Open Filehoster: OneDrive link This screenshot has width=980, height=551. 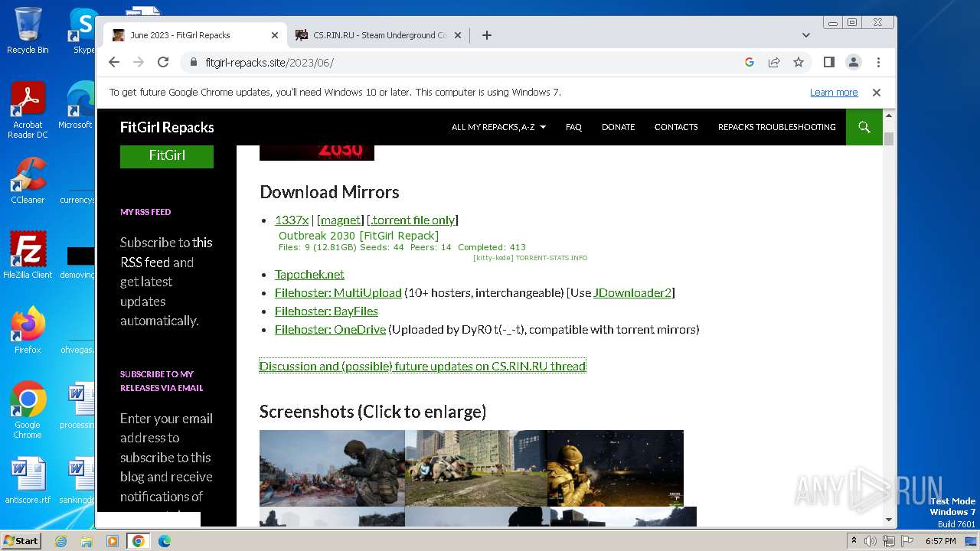[x=330, y=329]
